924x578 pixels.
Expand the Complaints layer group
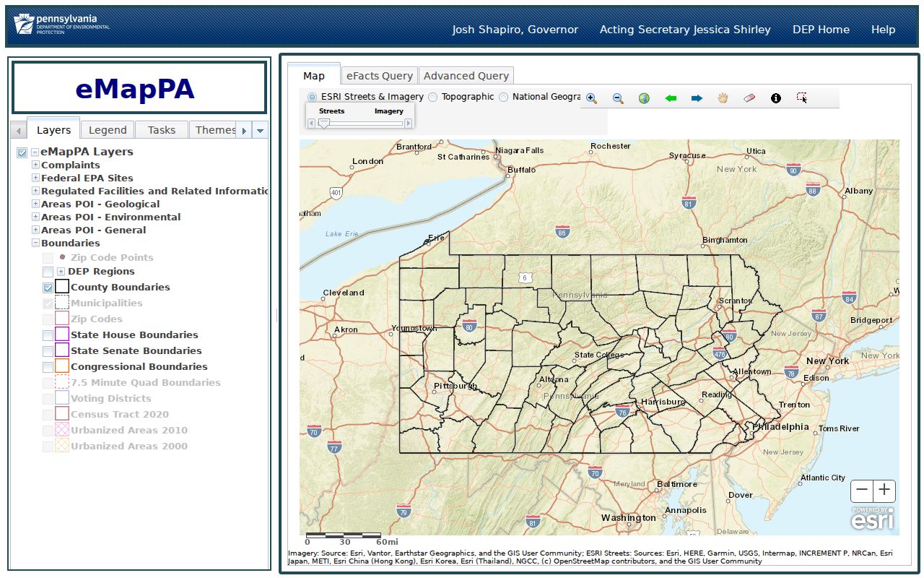[35, 165]
